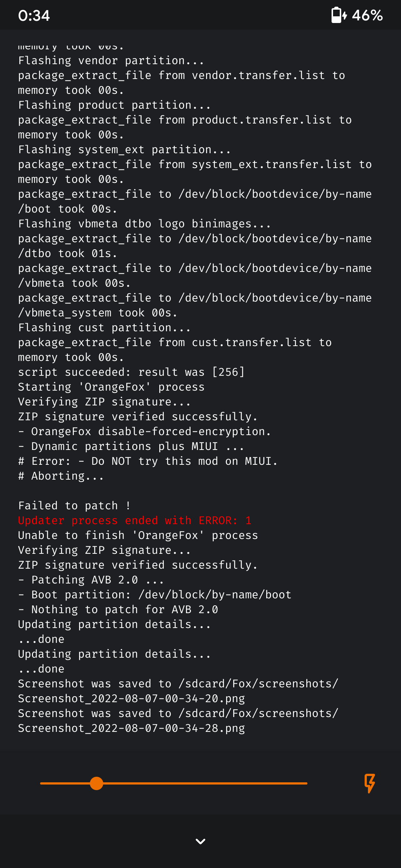Click the Screenshot_2022-08-07-00-34-20.png filename

[x=131, y=698]
